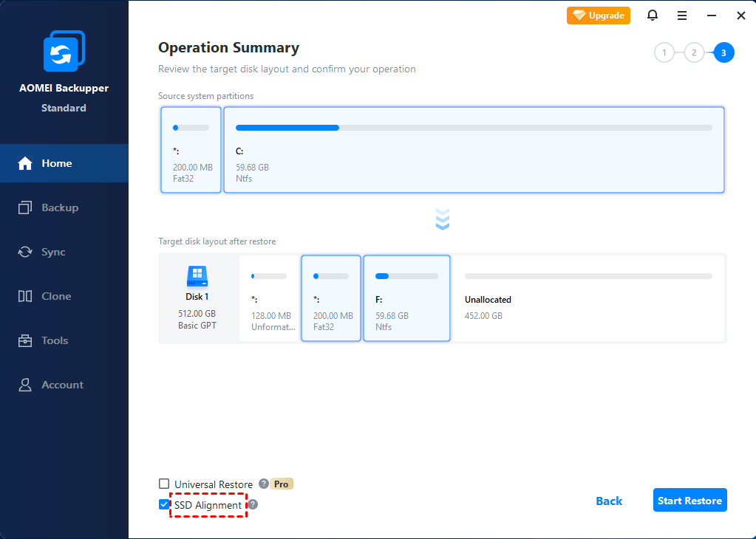
Task: Click the Disk 1 Windows drive icon
Action: click(x=197, y=276)
